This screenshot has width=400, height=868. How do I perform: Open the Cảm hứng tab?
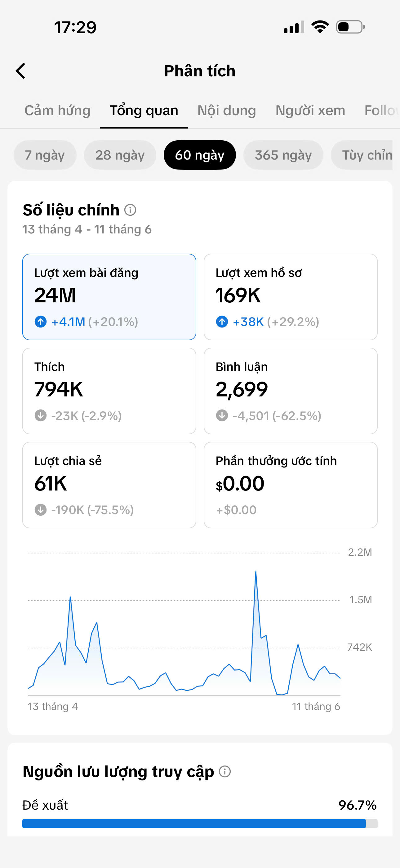pos(57,111)
